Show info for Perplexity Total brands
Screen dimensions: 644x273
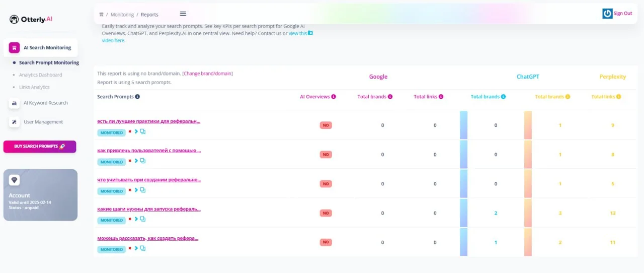[x=568, y=97]
